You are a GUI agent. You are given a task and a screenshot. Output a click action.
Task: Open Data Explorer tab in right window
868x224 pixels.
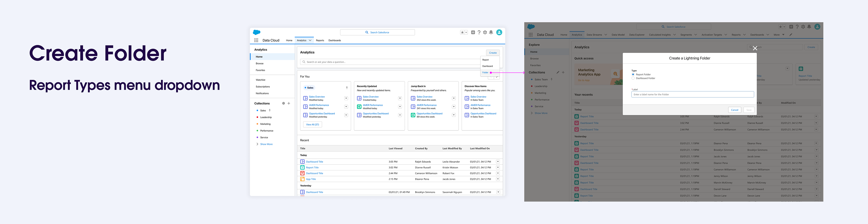coord(637,35)
